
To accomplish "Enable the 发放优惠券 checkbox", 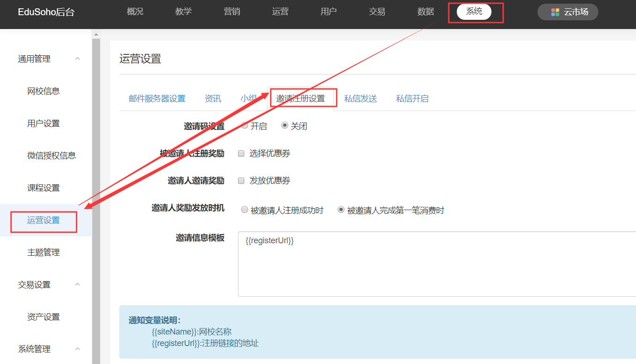I will click(241, 181).
